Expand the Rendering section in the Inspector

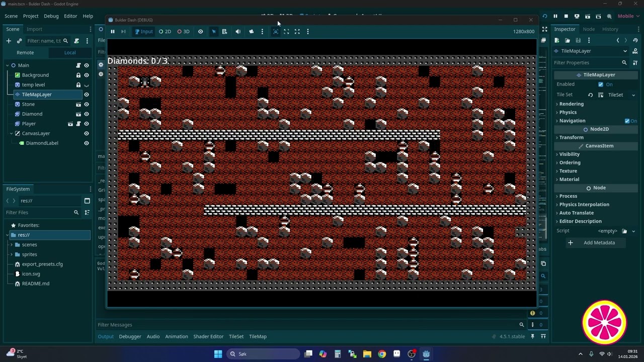coord(572,104)
